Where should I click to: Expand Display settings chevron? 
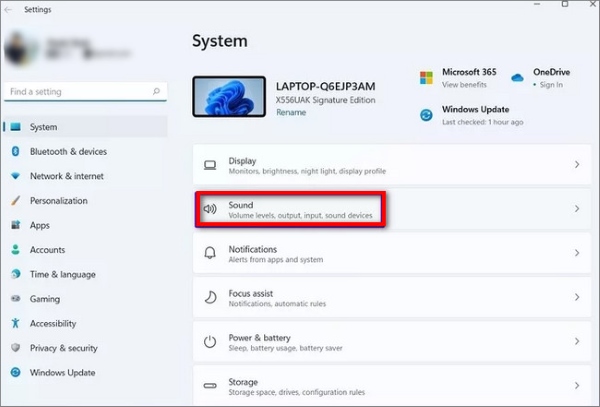pyautogui.click(x=577, y=164)
